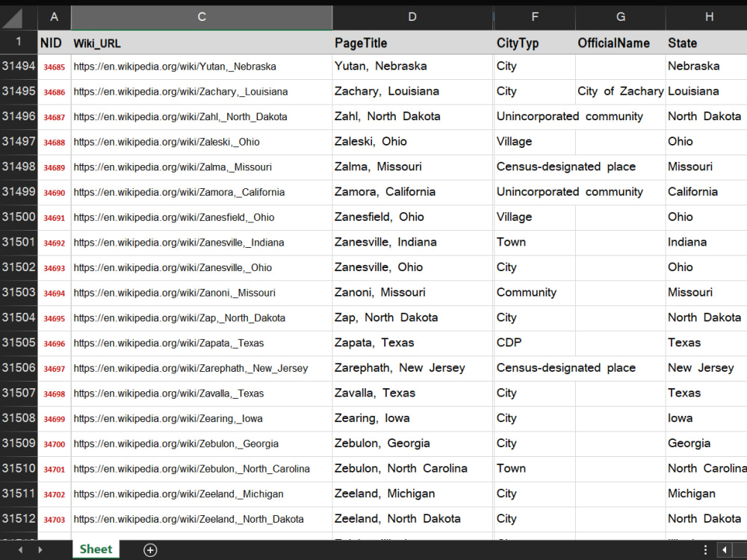Select NID cell 34703
The image size is (747, 560).
pos(55,520)
